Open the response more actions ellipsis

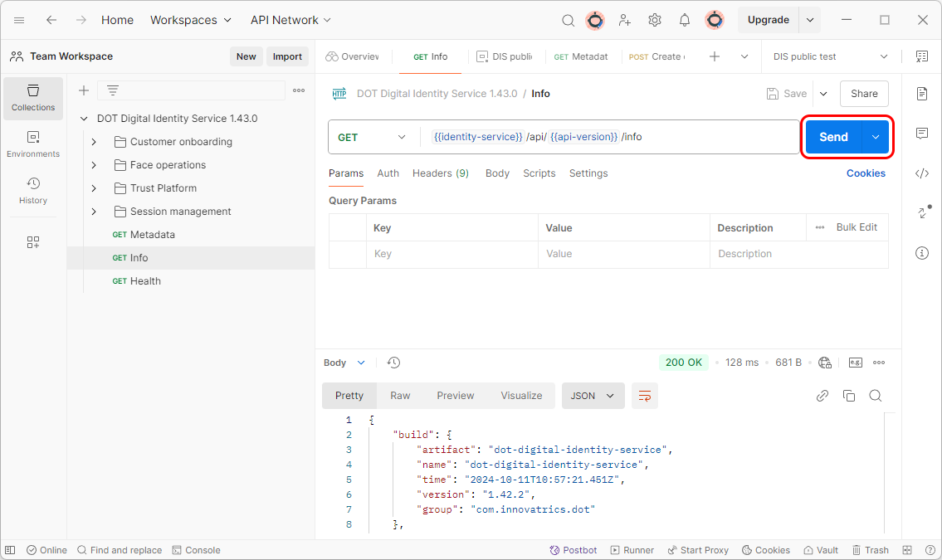879,363
